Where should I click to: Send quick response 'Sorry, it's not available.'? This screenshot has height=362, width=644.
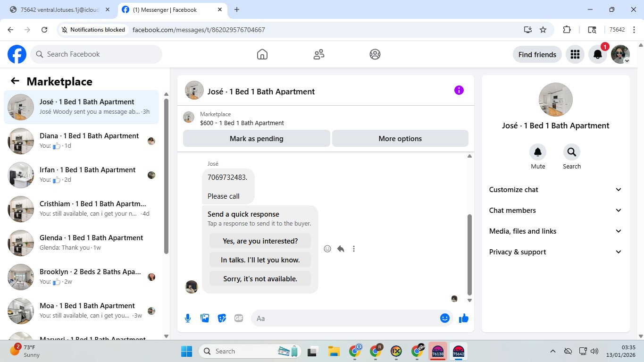tap(260, 279)
